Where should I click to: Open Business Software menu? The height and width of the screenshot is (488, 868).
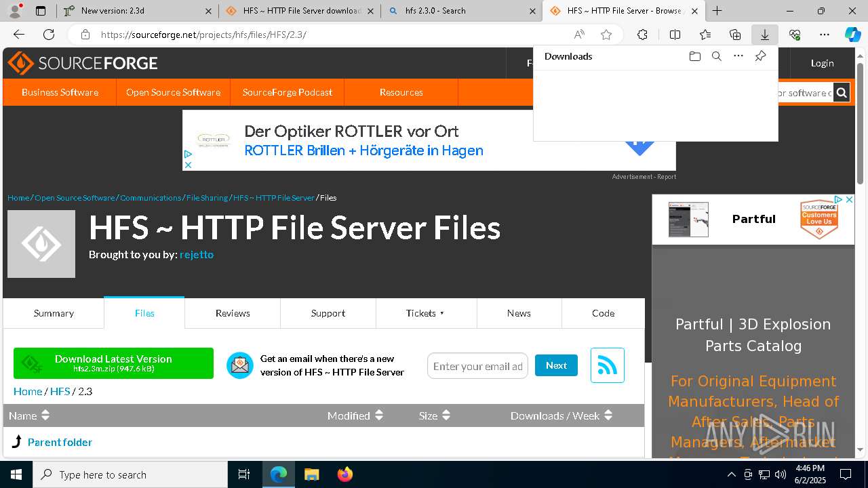click(x=60, y=92)
